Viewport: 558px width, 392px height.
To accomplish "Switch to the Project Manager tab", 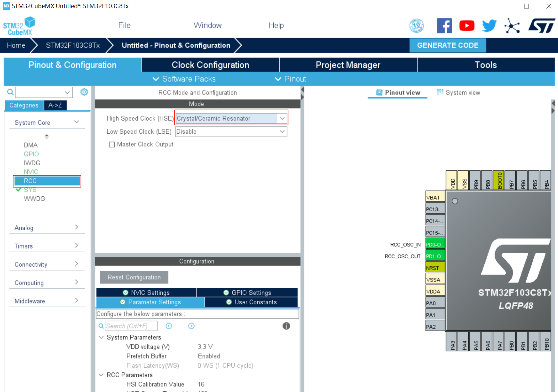I will 348,65.
